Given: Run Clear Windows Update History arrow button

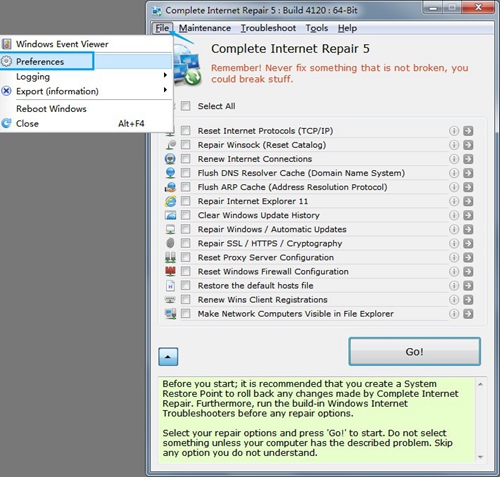Looking at the screenshot, I should pos(468,215).
